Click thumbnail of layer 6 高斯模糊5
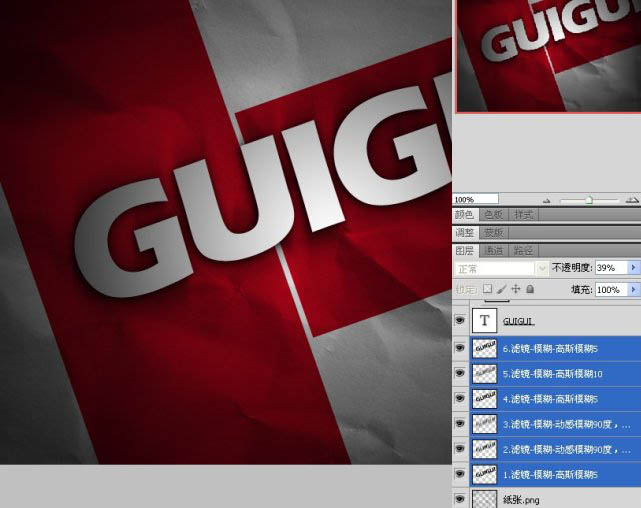The height and width of the screenshot is (508, 641). pos(484,349)
